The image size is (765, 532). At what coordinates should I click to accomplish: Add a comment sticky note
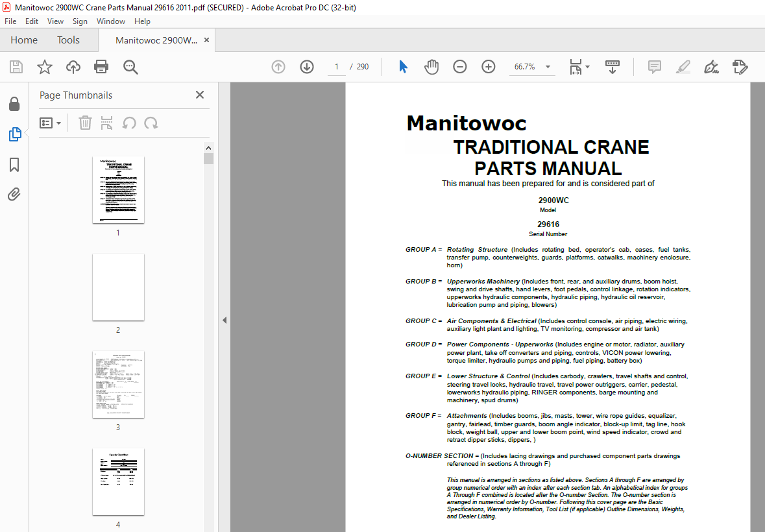[x=654, y=67]
